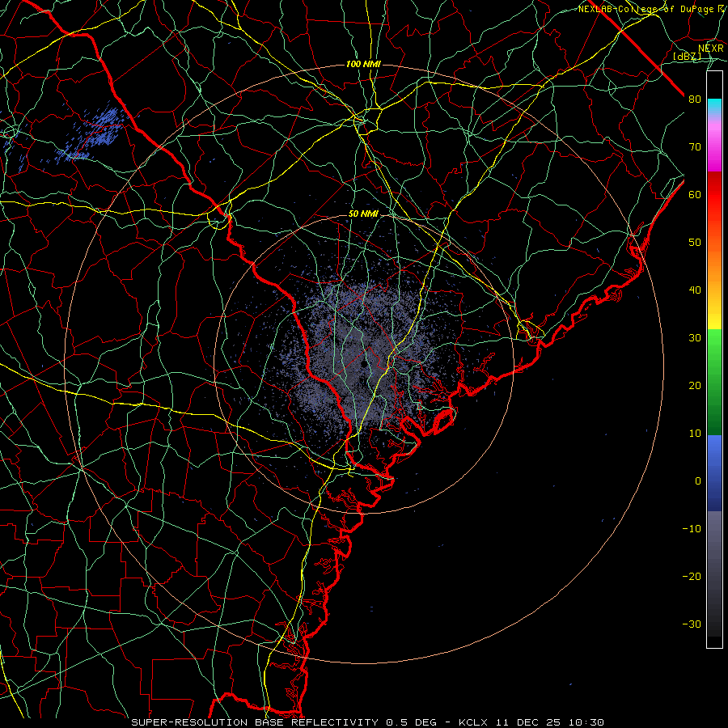728x728 pixels.
Task: Click the NEXR label above the color scale
Action: tap(710, 49)
